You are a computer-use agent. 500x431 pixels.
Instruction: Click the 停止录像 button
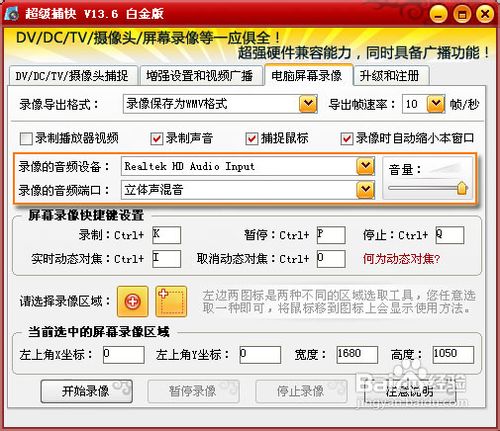click(301, 391)
